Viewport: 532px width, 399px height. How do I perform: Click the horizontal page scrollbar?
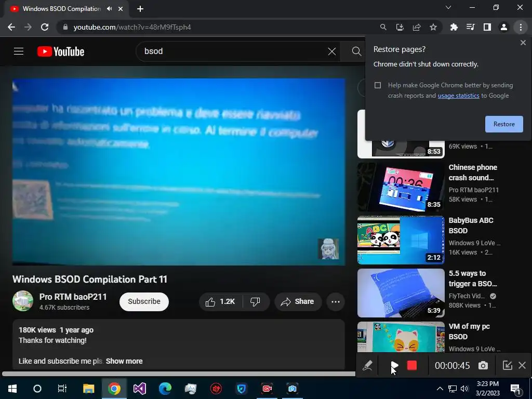(x=178, y=374)
